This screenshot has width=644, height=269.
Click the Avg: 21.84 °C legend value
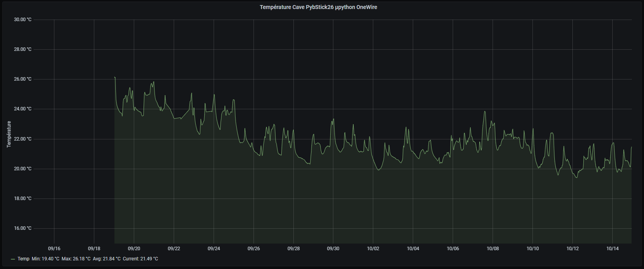point(106,259)
